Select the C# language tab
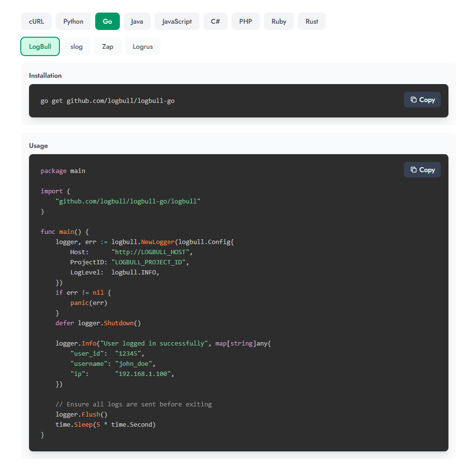476x476 pixels. coord(216,21)
